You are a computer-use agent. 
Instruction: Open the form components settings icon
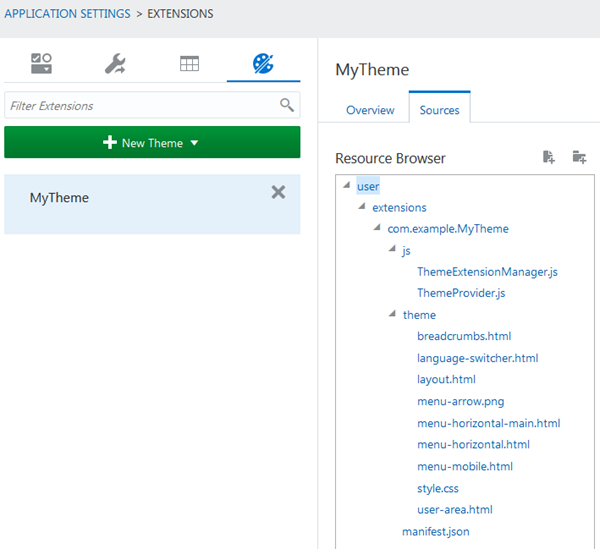[x=41, y=65]
